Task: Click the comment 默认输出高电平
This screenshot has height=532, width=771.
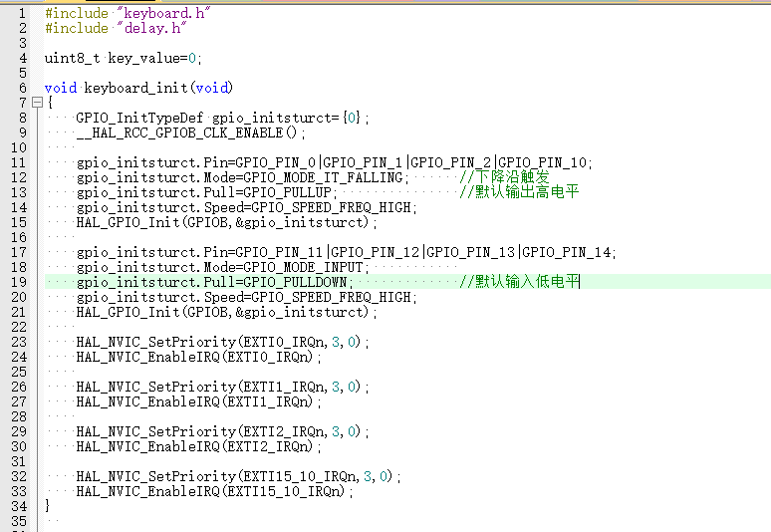Action: pos(519,191)
